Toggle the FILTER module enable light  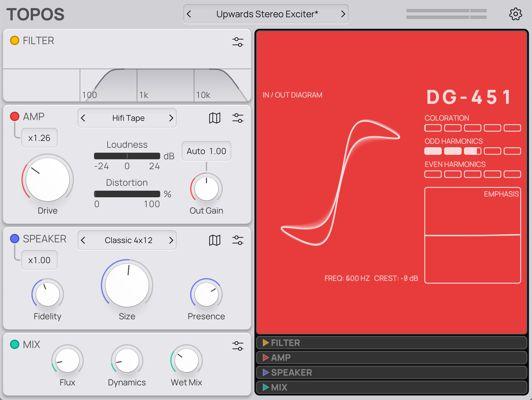(14, 40)
